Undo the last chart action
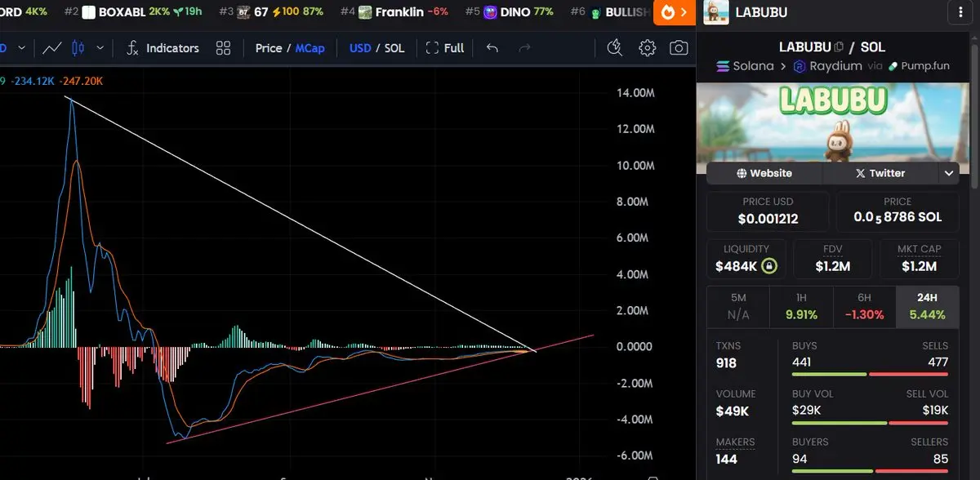This screenshot has width=980, height=480. point(492,48)
